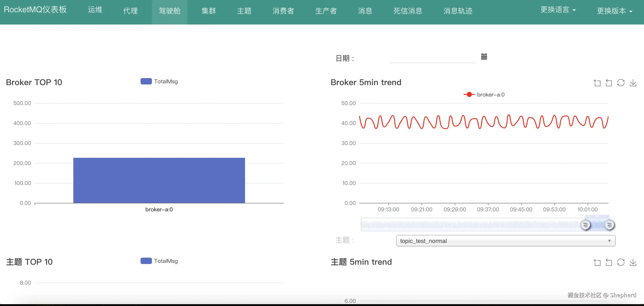Restore the topic 5min trend chart
This screenshot has height=306, width=644.
coord(621,262)
